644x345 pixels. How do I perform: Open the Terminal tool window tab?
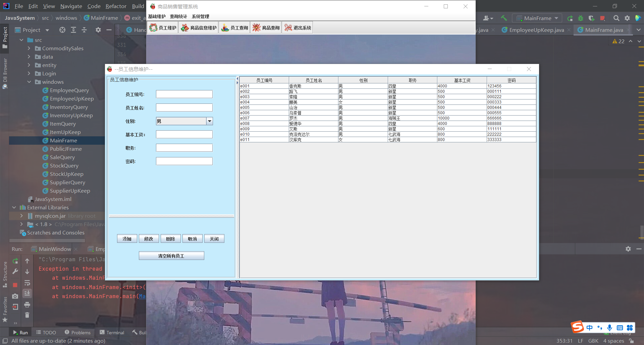(112, 332)
